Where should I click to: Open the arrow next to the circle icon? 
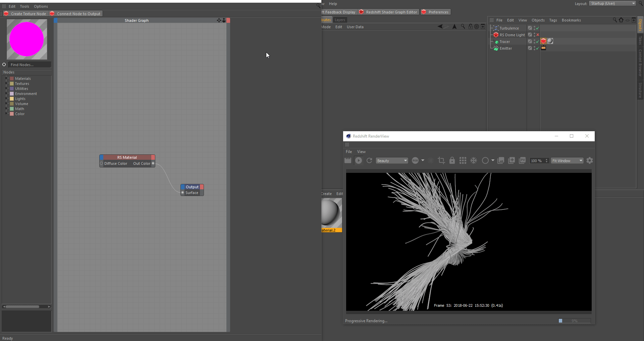[x=493, y=160]
